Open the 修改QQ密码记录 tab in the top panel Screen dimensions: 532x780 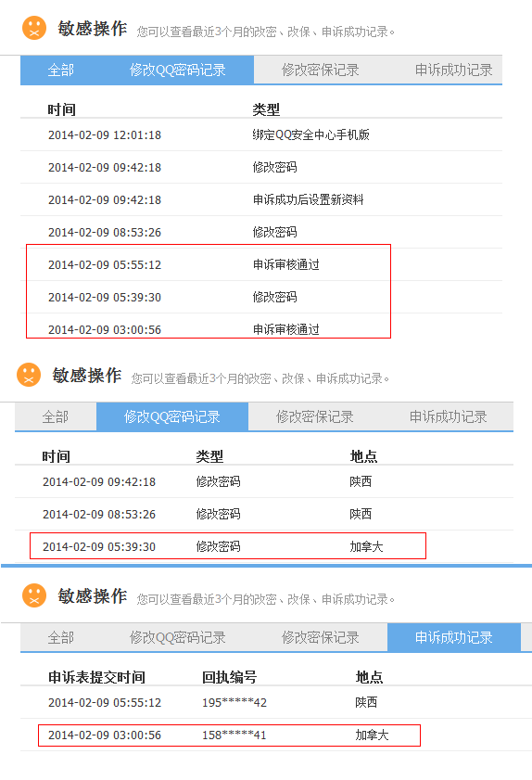click(x=178, y=70)
